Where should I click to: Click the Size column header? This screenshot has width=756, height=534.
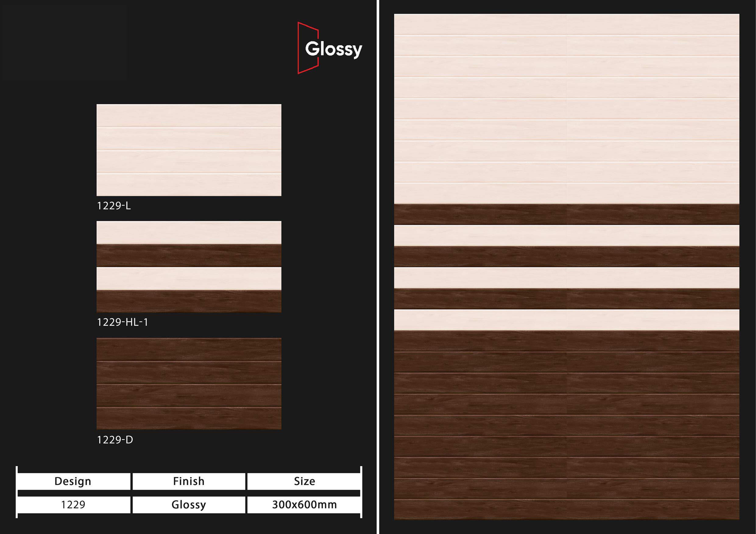point(304,481)
